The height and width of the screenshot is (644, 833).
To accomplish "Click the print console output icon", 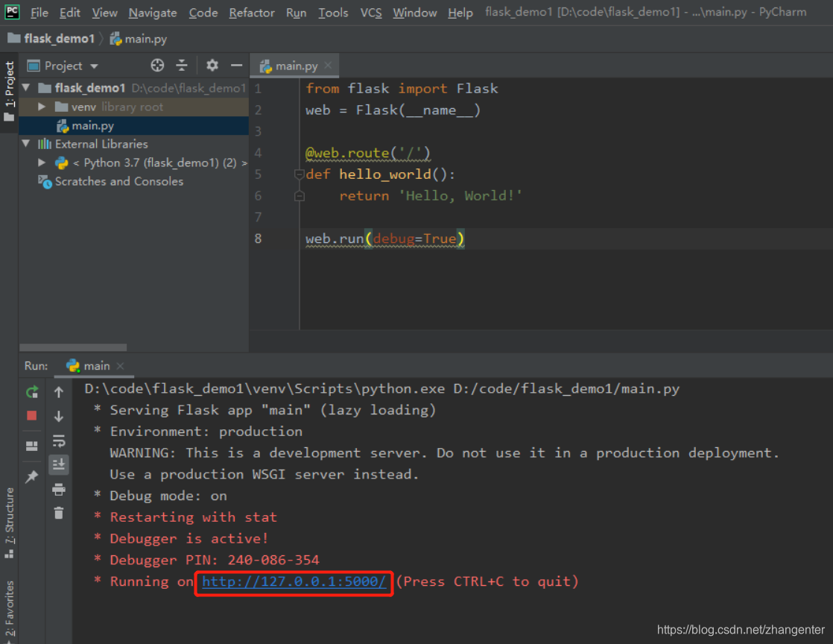I will click(x=59, y=489).
